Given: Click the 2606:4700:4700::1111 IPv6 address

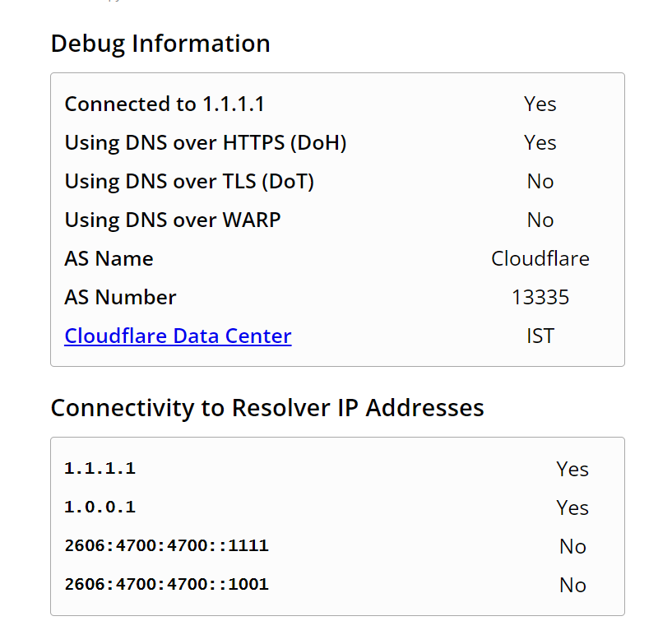Looking at the screenshot, I should click(x=166, y=545).
